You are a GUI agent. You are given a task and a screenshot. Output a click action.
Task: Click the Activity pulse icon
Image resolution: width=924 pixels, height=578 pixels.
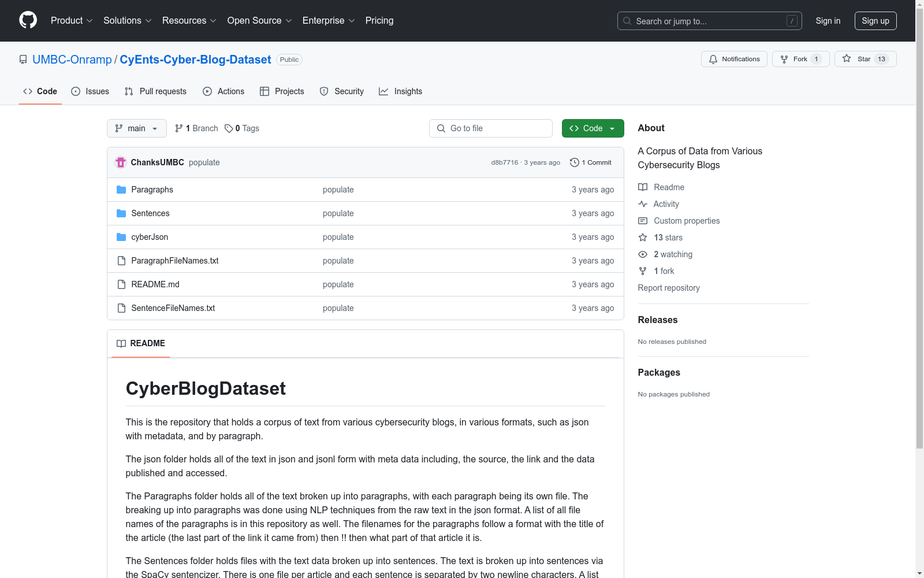pyautogui.click(x=643, y=204)
